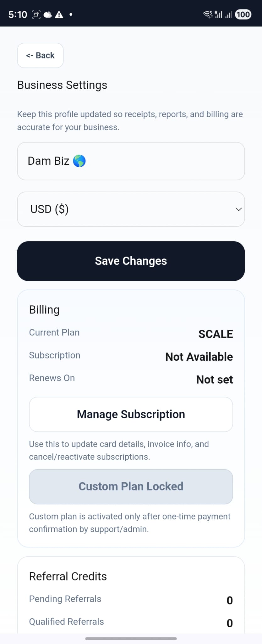
Task: Tap the locked Custom Plan button
Action: point(131,486)
